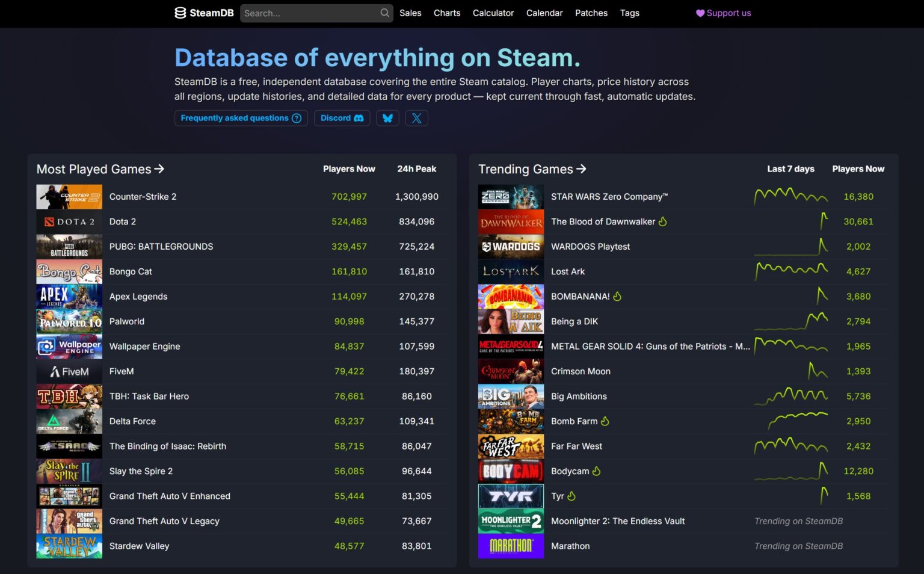Open FiveM logo thumbnail
Screen dimensions: 924x574
[69, 371]
